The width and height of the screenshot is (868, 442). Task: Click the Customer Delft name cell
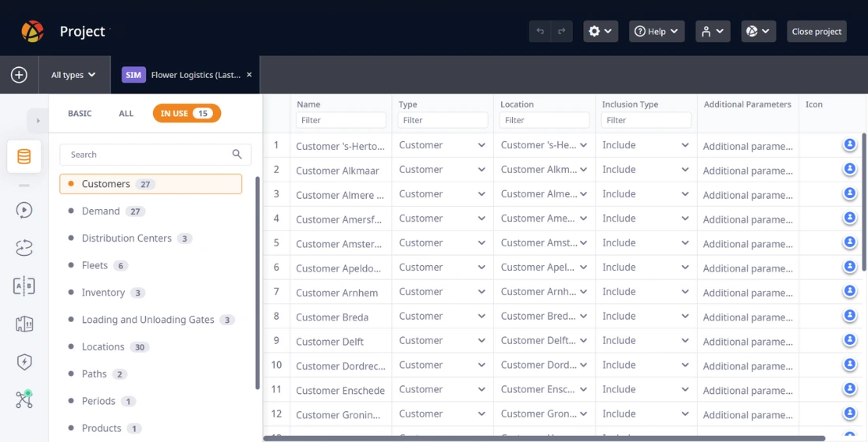(x=341, y=341)
